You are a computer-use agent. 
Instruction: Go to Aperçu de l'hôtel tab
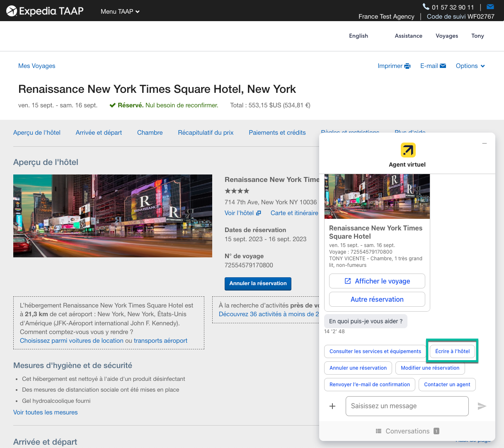(37, 133)
